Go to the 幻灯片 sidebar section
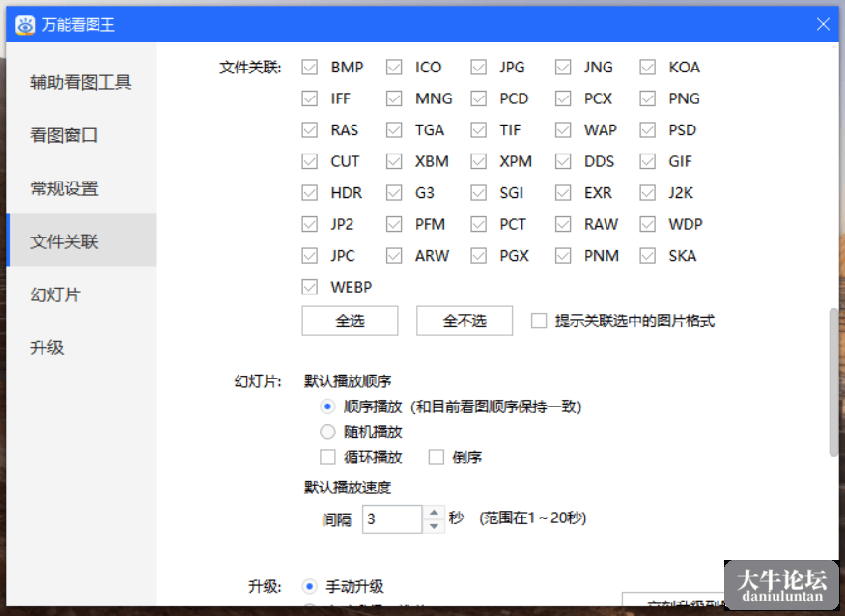The image size is (845, 616). (x=81, y=294)
